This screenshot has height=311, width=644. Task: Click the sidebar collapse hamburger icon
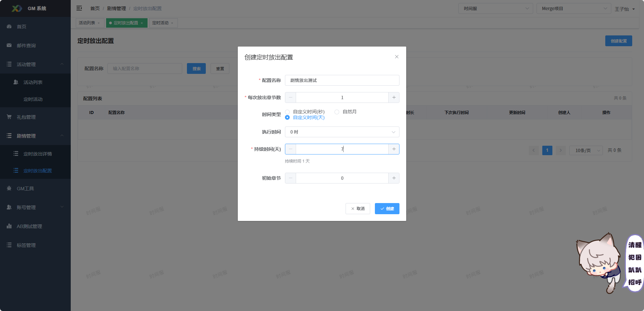coord(79,8)
